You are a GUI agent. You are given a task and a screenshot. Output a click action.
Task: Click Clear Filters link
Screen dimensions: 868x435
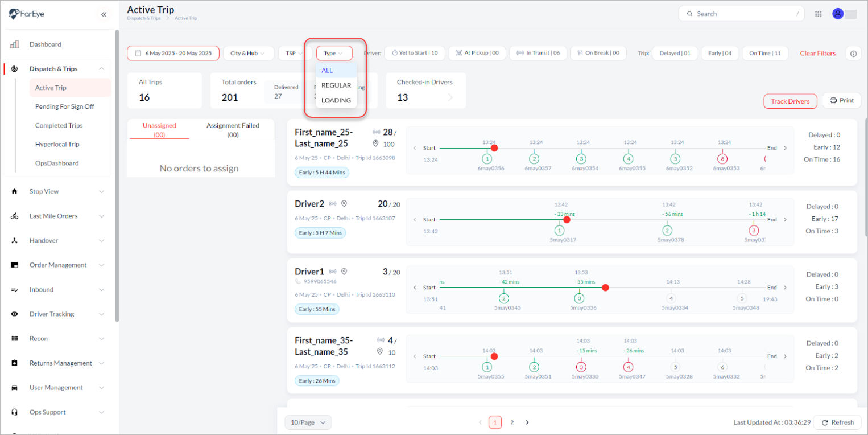pos(817,53)
